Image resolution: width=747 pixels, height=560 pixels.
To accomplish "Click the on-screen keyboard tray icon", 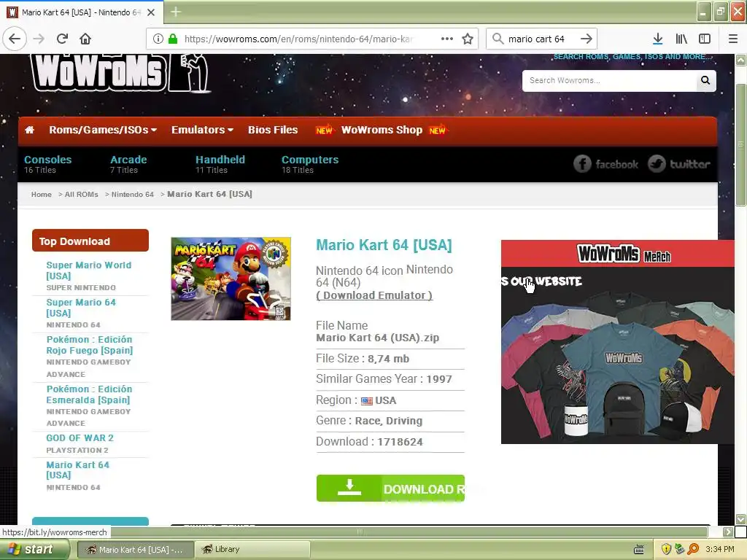I will pyautogui.click(x=639, y=550).
